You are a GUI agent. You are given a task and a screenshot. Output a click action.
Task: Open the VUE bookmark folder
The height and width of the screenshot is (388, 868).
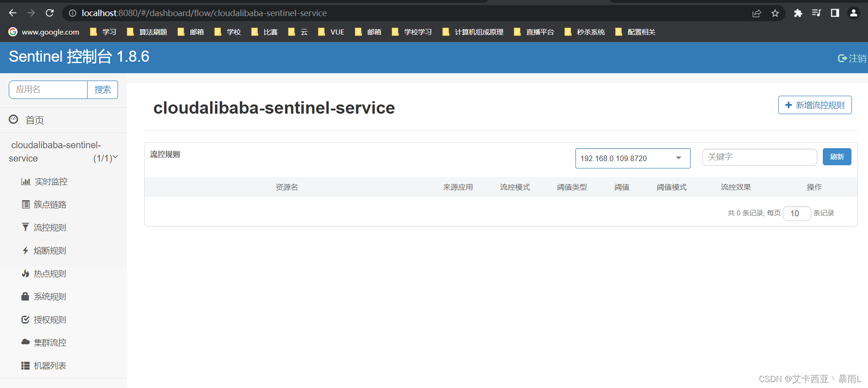[331, 32]
